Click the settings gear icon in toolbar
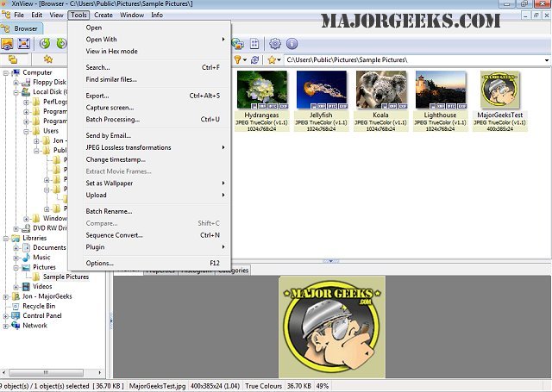 pos(276,44)
